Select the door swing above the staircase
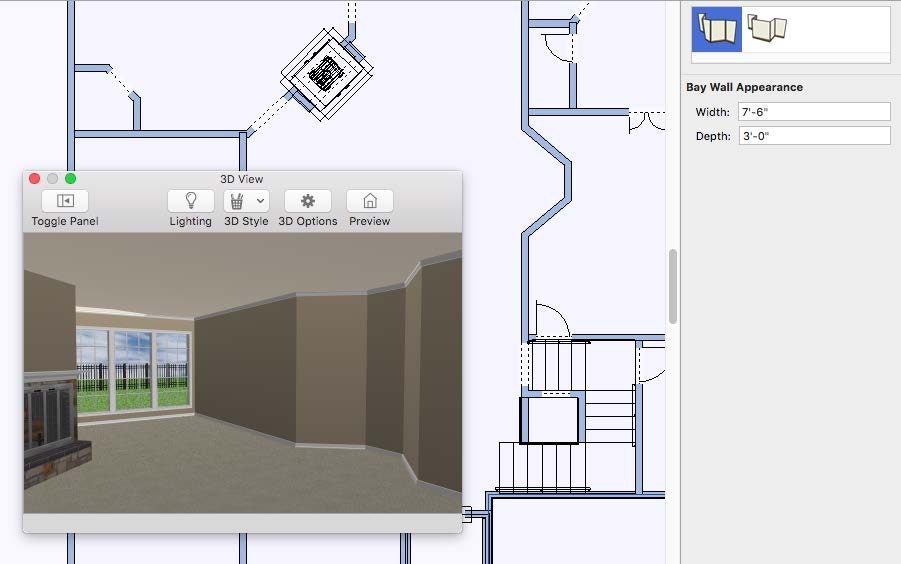This screenshot has width=901, height=564. pos(552,319)
